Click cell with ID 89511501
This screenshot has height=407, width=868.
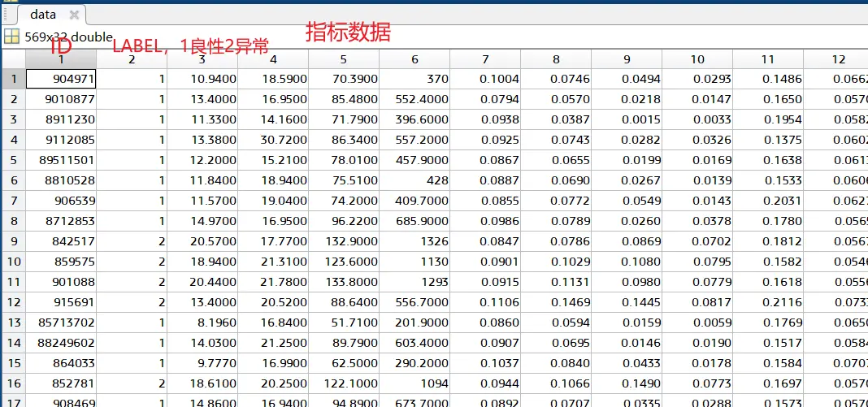point(61,160)
